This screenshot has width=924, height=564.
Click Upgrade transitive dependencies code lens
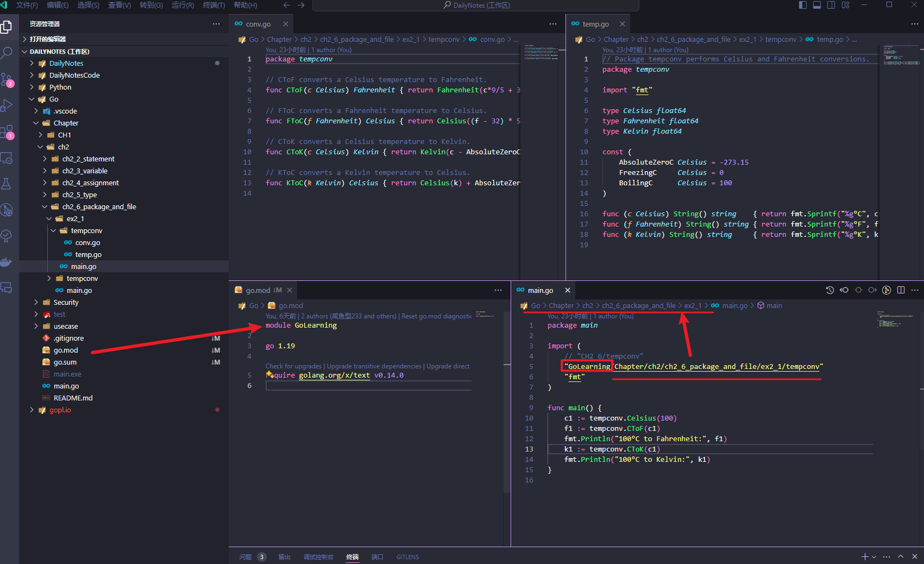[x=374, y=366]
